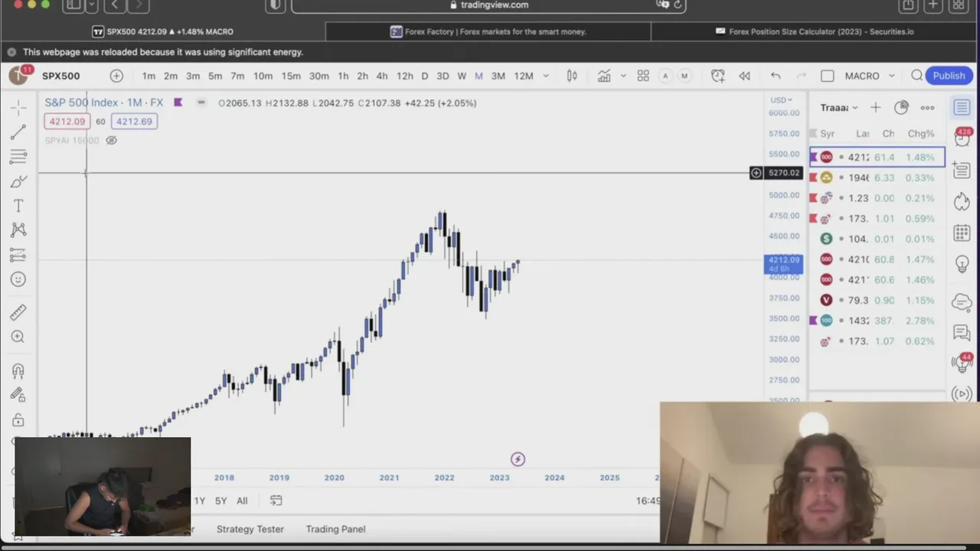Click the red 4212.09 sell price button
The height and width of the screenshot is (551, 980).
pyautogui.click(x=67, y=121)
